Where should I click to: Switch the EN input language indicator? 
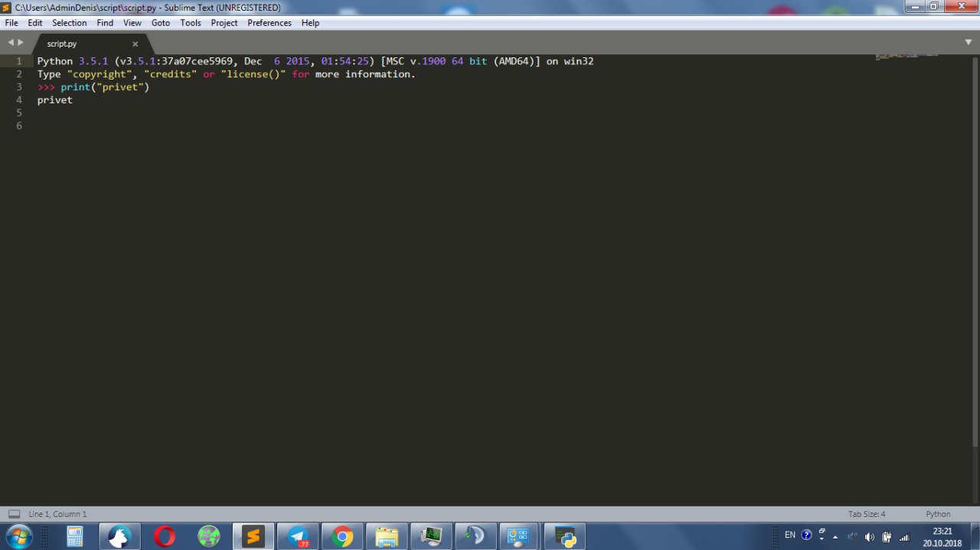[x=790, y=535]
